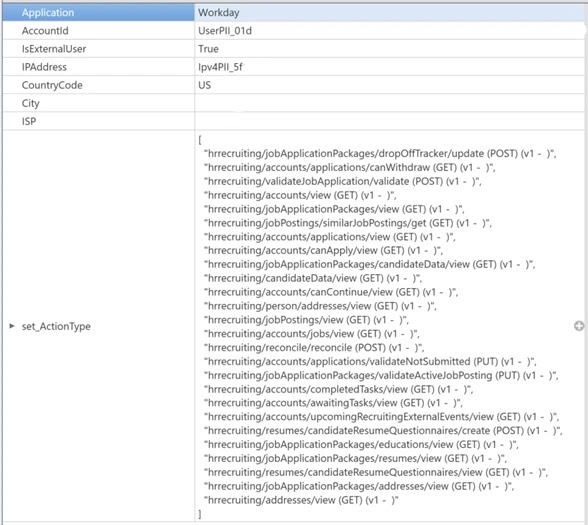This screenshot has width=588, height=525.
Task: Select the hrrecruiting/accounts/applications/view (GET) entry
Action: coord(330,237)
